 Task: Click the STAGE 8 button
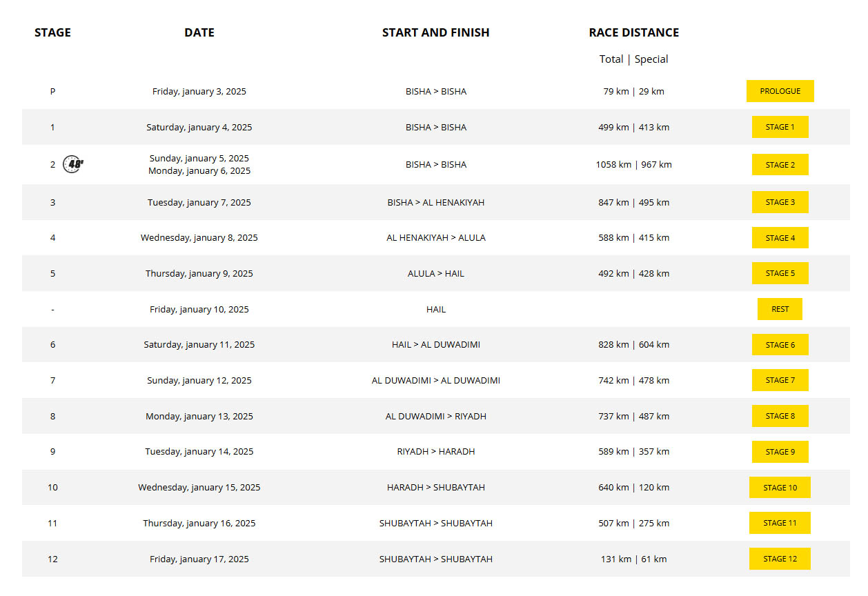click(780, 416)
